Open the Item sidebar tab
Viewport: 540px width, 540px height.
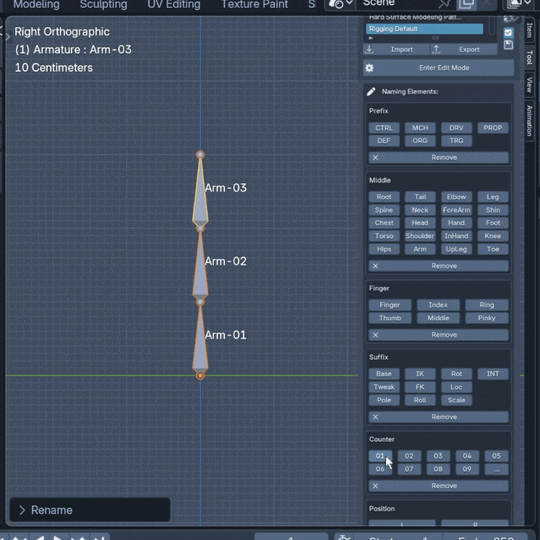530,31
